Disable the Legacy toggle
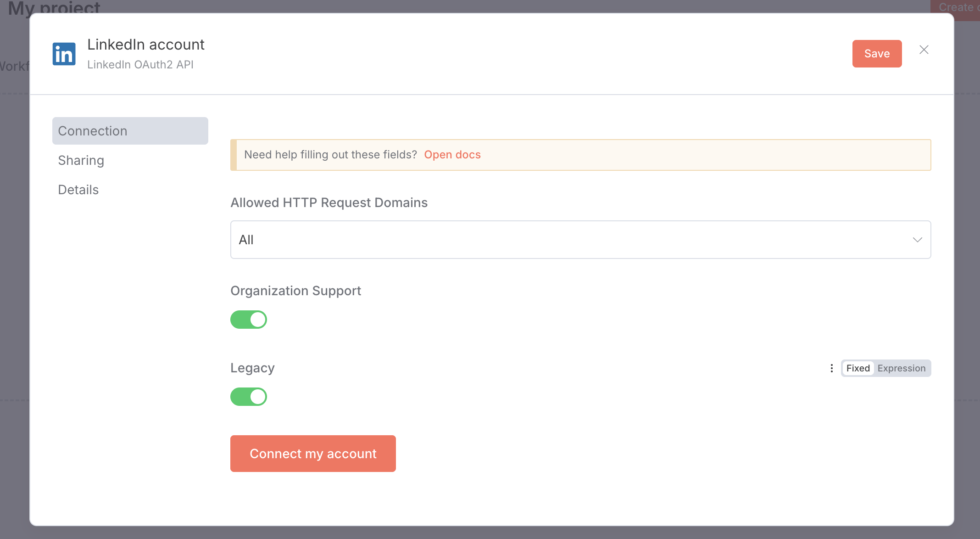Image resolution: width=980 pixels, height=539 pixels. pyautogui.click(x=249, y=397)
